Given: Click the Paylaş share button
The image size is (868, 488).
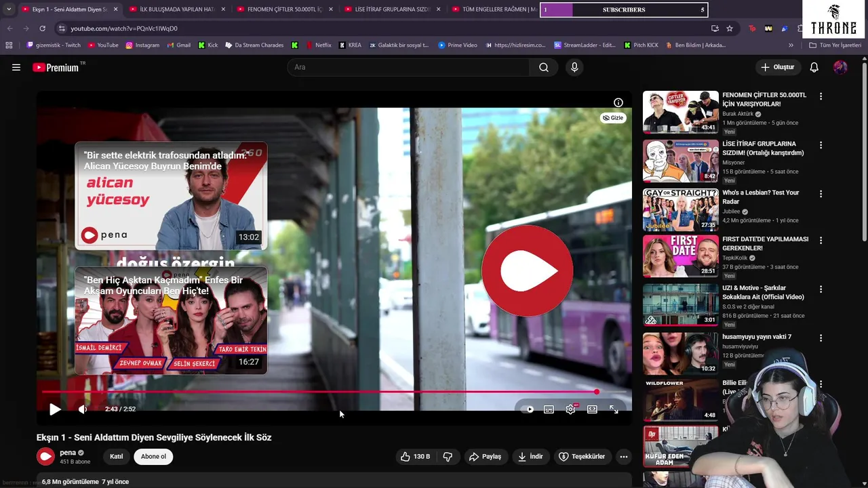Looking at the screenshot, I should 485,457.
